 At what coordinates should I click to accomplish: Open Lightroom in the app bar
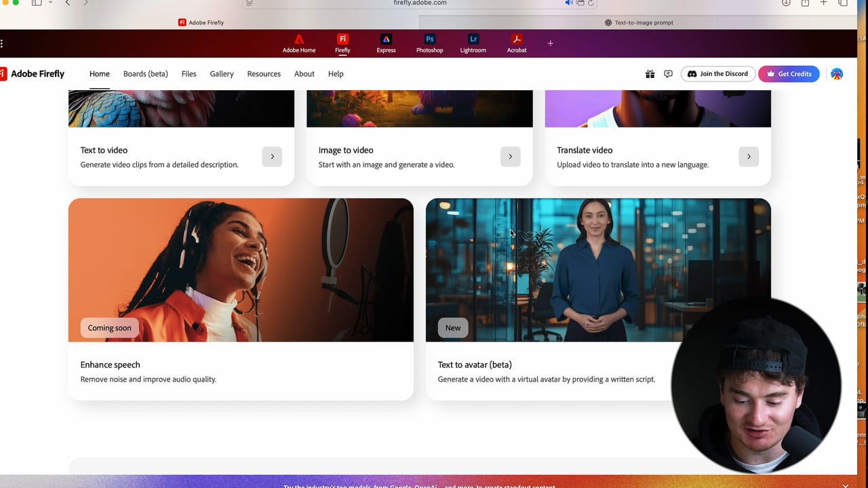(x=473, y=43)
